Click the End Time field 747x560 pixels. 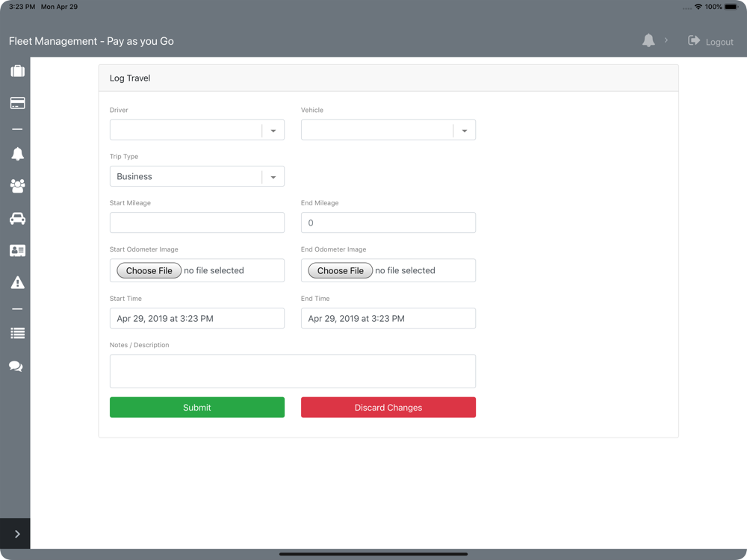pyautogui.click(x=388, y=318)
